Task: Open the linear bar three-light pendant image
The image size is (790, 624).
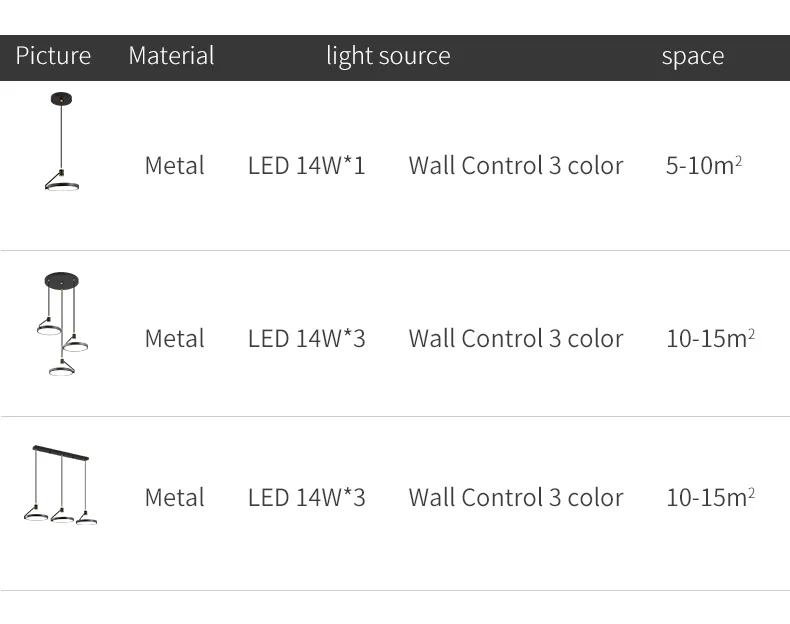Action: [x=61, y=485]
